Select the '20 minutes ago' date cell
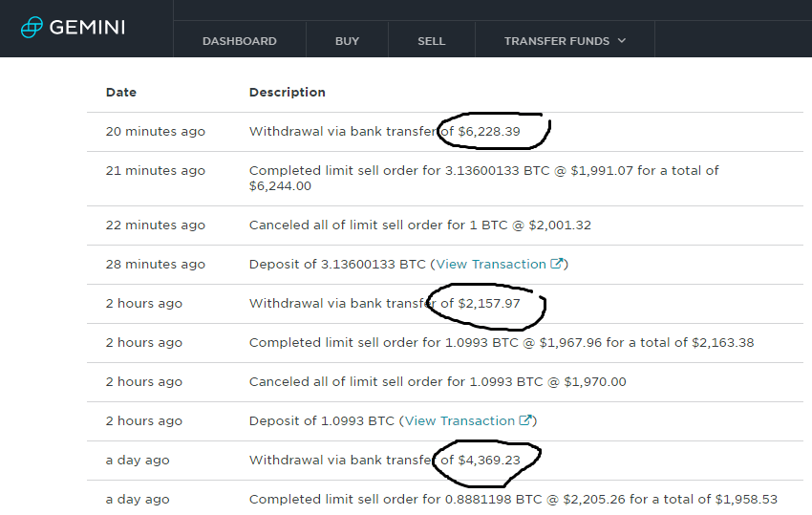 click(x=156, y=132)
